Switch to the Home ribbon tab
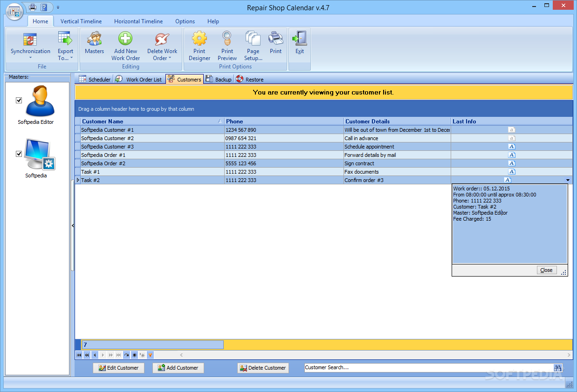Viewport: 577px width, 392px height. click(x=41, y=21)
